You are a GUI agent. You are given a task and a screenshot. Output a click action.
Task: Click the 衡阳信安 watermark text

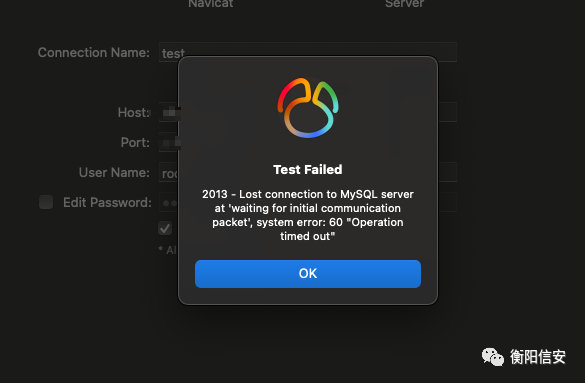coord(538,357)
